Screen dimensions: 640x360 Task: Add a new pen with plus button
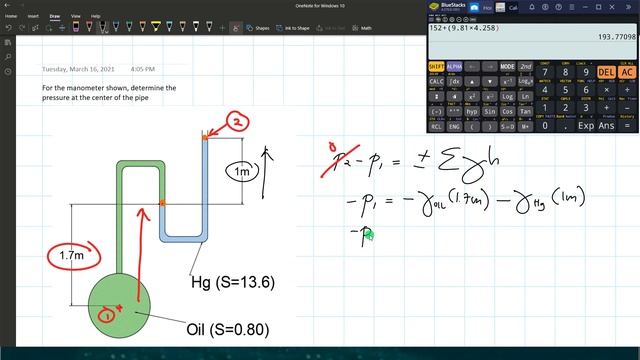pyautogui.click(x=222, y=28)
